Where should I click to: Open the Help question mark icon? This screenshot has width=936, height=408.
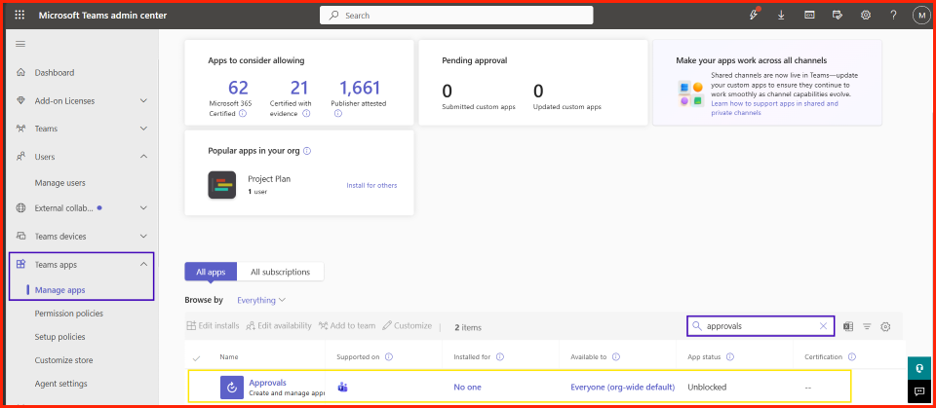(x=893, y=16)
